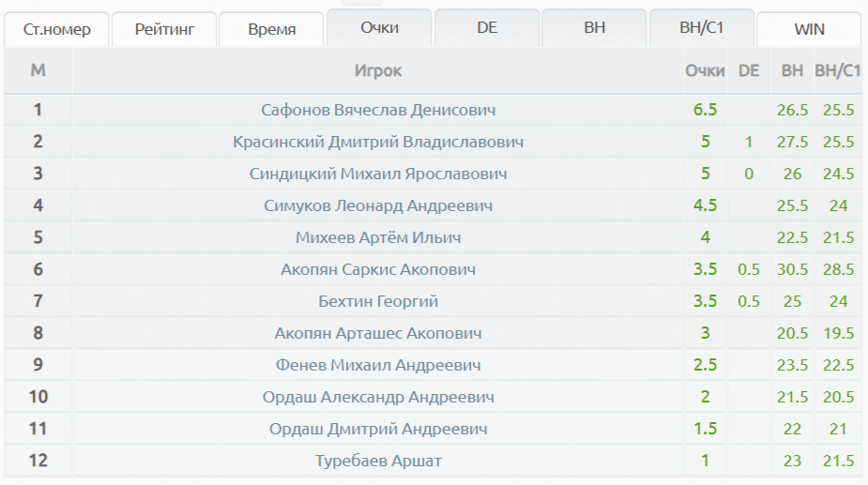Select the BH/C1 tab

coord(702,28)
